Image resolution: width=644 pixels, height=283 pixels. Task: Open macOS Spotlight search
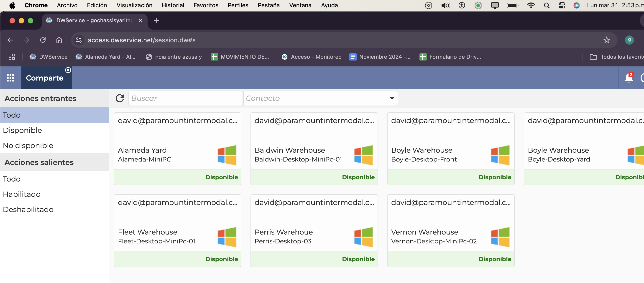pos(547,5)
